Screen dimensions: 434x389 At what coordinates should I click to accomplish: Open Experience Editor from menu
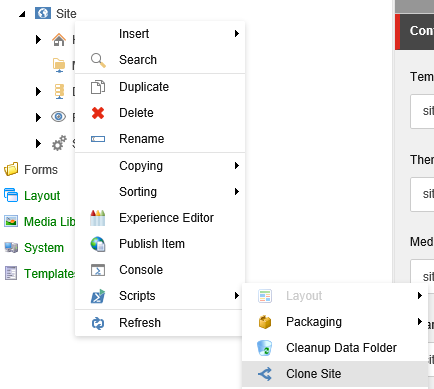point(160,218)
